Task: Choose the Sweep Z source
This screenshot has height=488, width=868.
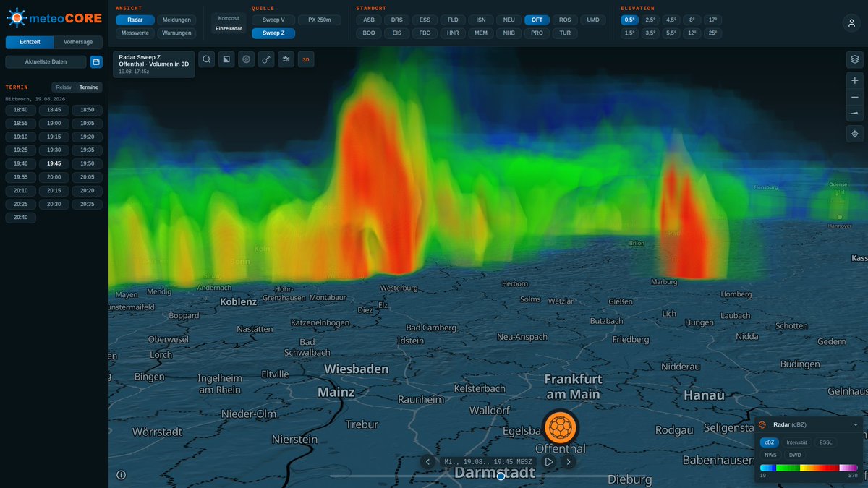Action: coord(273,33)
